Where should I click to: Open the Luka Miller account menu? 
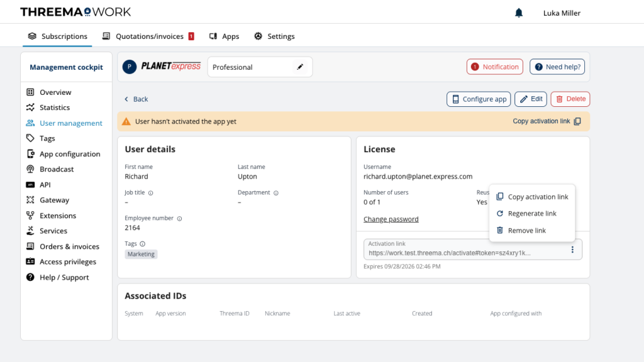click(x=562, y=13)
